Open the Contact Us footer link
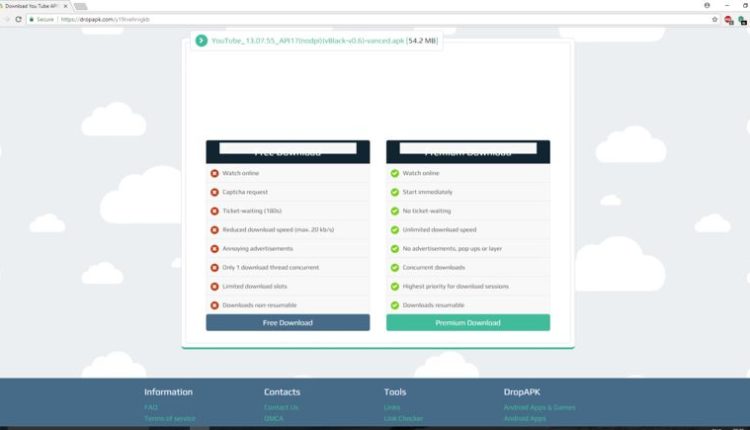The image size is (750, 430). tap(281, 408)
